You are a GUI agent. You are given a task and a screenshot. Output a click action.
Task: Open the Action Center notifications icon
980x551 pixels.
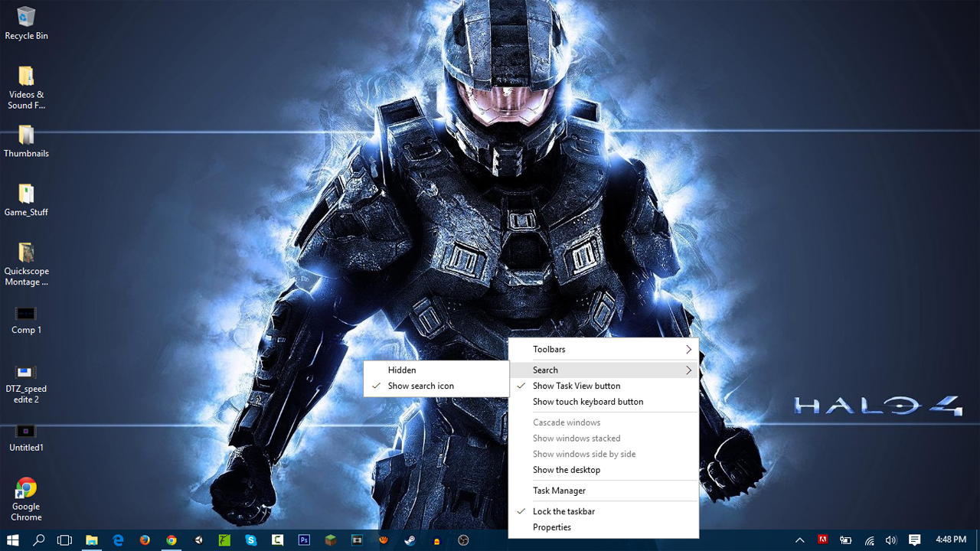click(x=915, y=540)
